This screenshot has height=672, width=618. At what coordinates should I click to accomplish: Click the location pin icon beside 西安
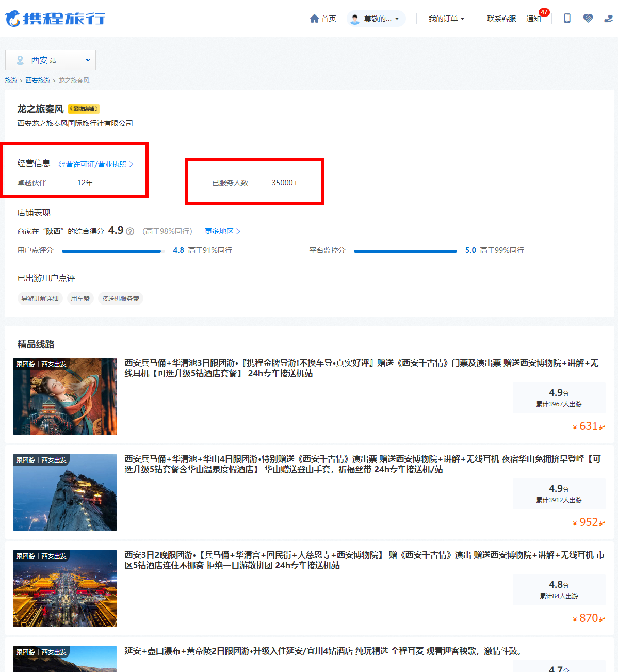[20, 60]
